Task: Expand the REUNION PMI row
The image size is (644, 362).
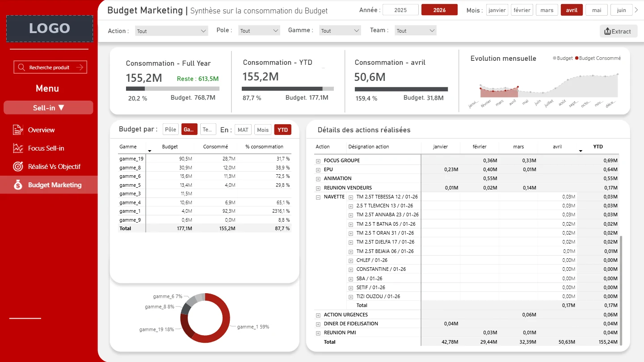Action: tap(318, 333)
